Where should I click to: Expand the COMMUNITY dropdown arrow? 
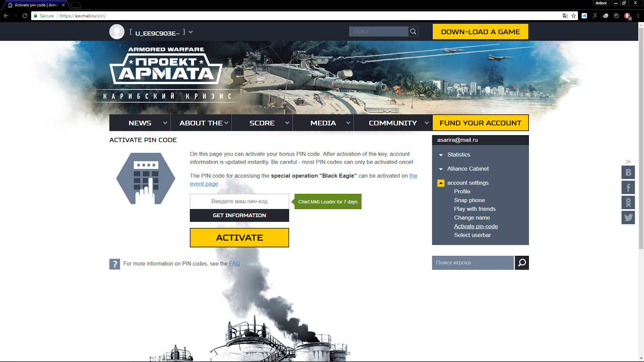427,123
